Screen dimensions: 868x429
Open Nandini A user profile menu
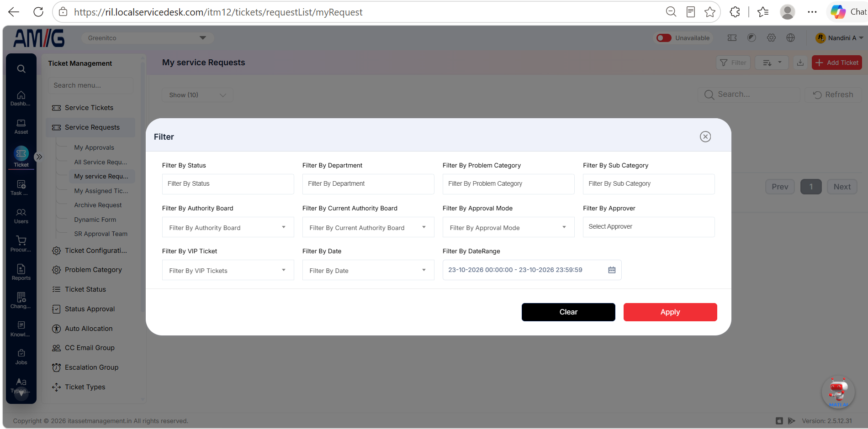[x=840, y=38]
